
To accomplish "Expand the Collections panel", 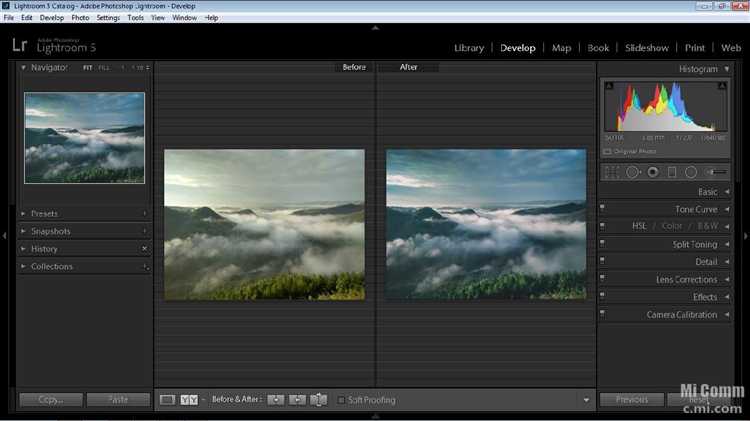I will coord(23,266).
